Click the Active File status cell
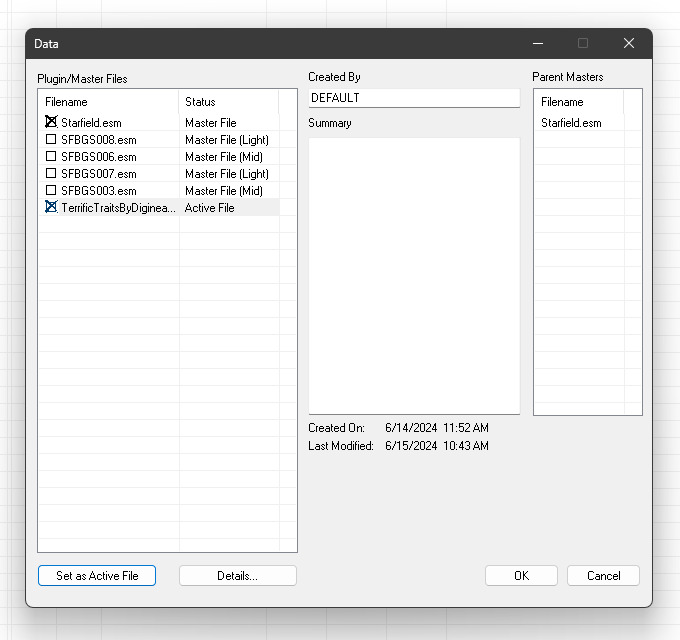Viewport: 680px width, 640px height. (209, 208)
